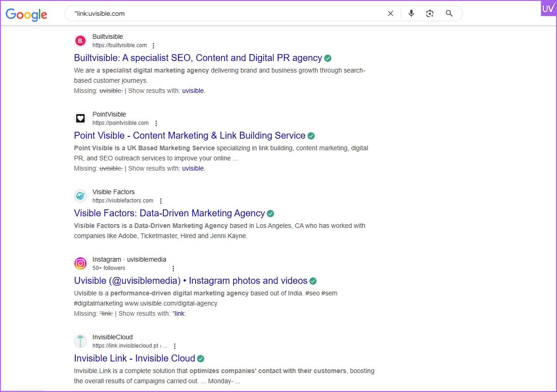Viewport: 557px width, 392px height.
Task: Click verified checkmark beside Point Visible title
Action: click(311, 136)
